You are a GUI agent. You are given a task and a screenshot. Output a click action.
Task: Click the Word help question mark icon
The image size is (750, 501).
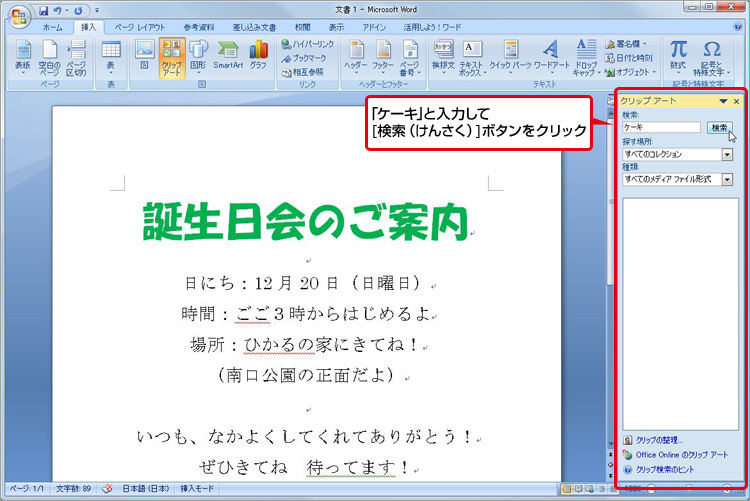click(x=738, y=27)
